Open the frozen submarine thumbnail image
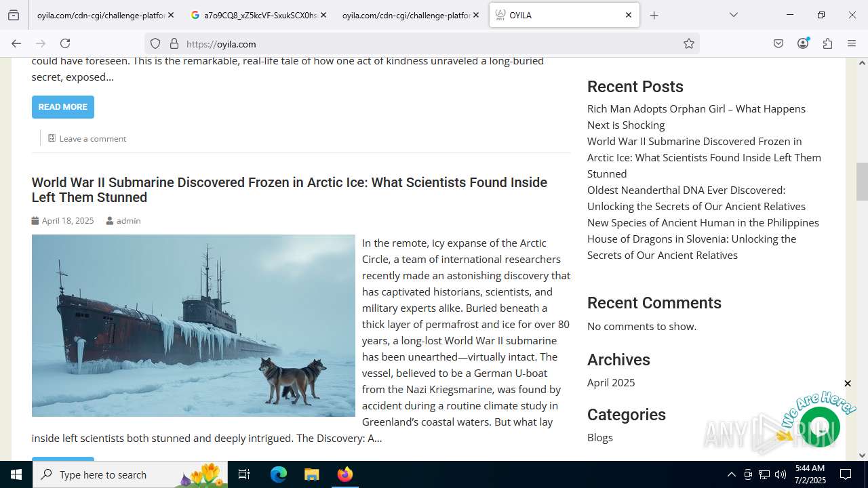Screen dimensions: 868x488 coord(193,325)
